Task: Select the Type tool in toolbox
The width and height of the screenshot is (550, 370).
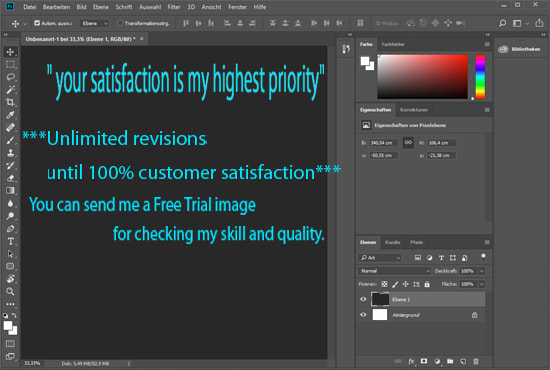Action: [10, 241]
